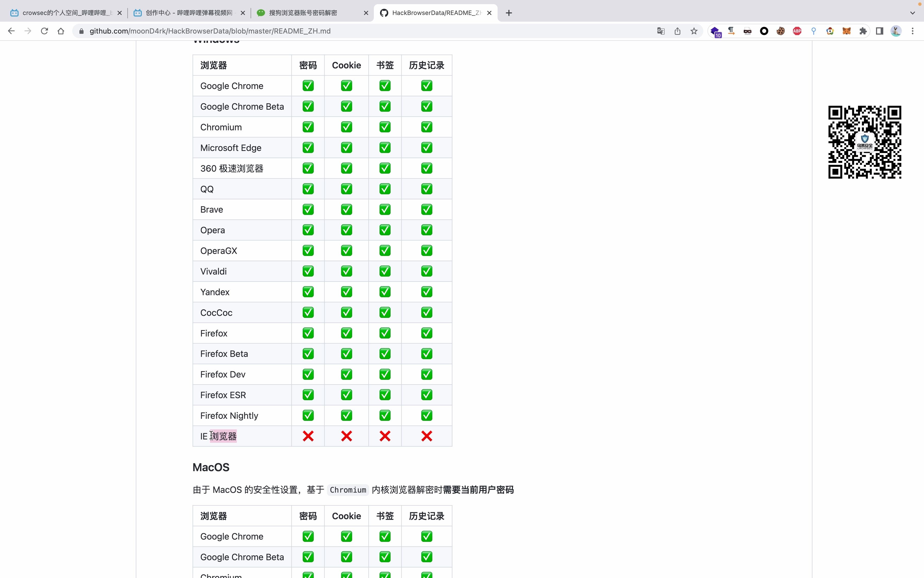This screenshot has width=924, height=578.
Task: Click 浏览器 header in MacOS table
Action: (x=213, y=516)
